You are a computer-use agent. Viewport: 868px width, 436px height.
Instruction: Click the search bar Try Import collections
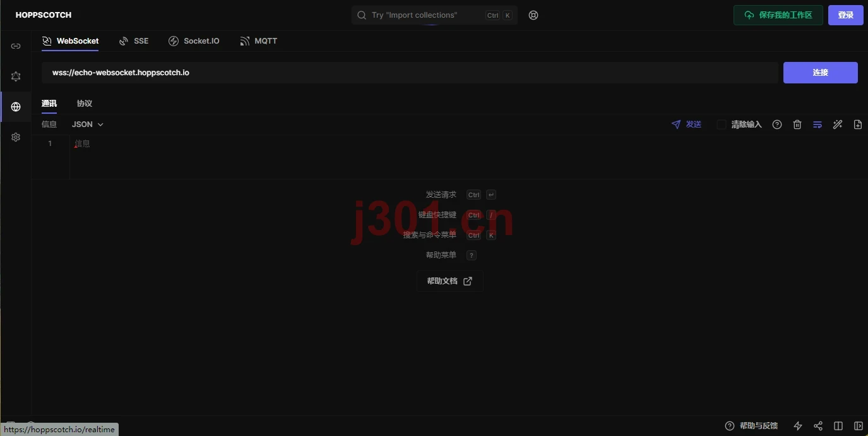[x=434, y=15]
